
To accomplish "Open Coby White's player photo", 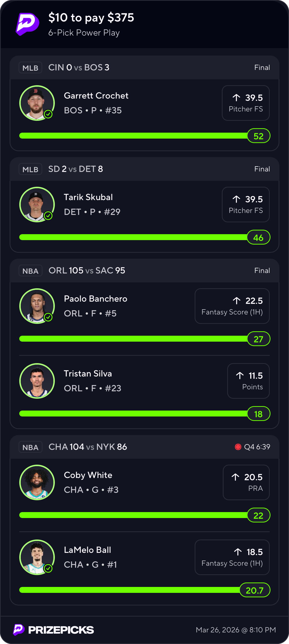I will (37, 482).
